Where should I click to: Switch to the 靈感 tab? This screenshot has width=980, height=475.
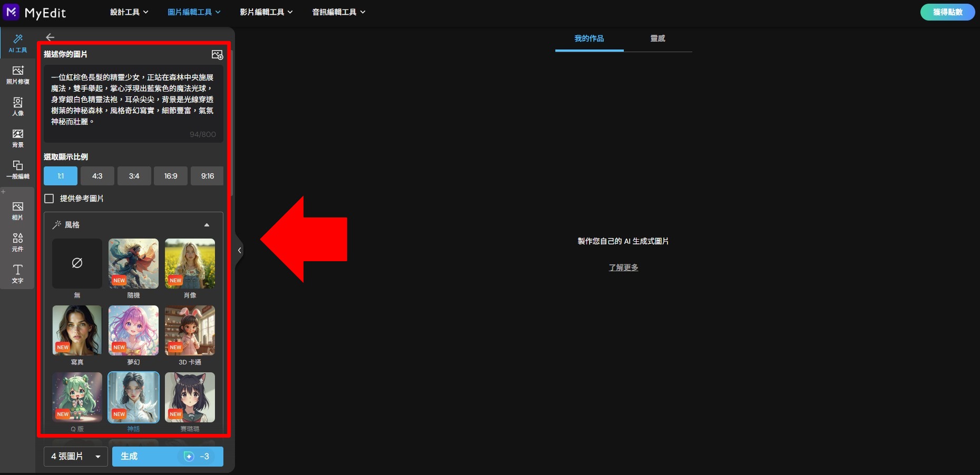[658, 38]
